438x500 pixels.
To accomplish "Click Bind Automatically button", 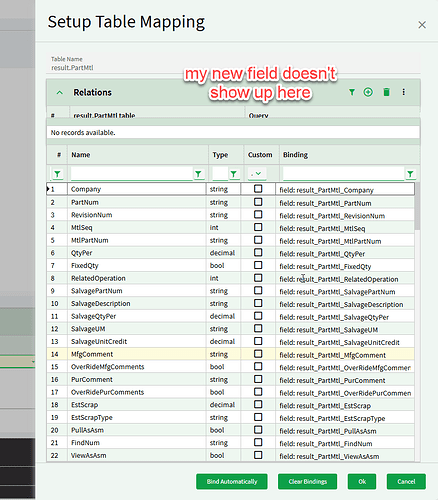I will point(232,481).
